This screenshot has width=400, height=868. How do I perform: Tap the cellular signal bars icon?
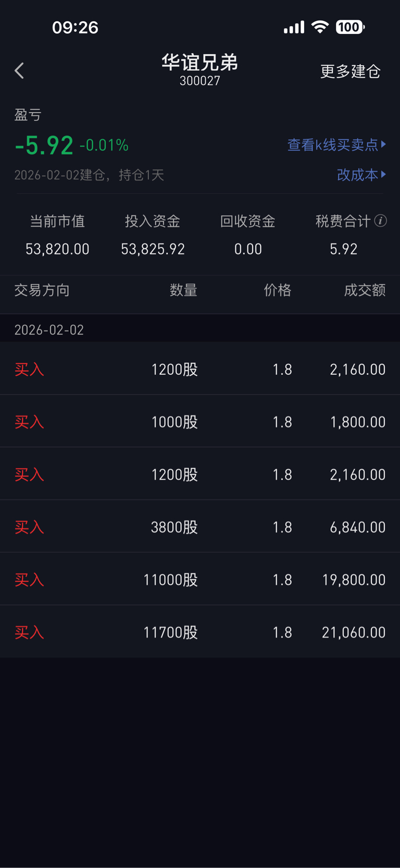click(294, 28)
